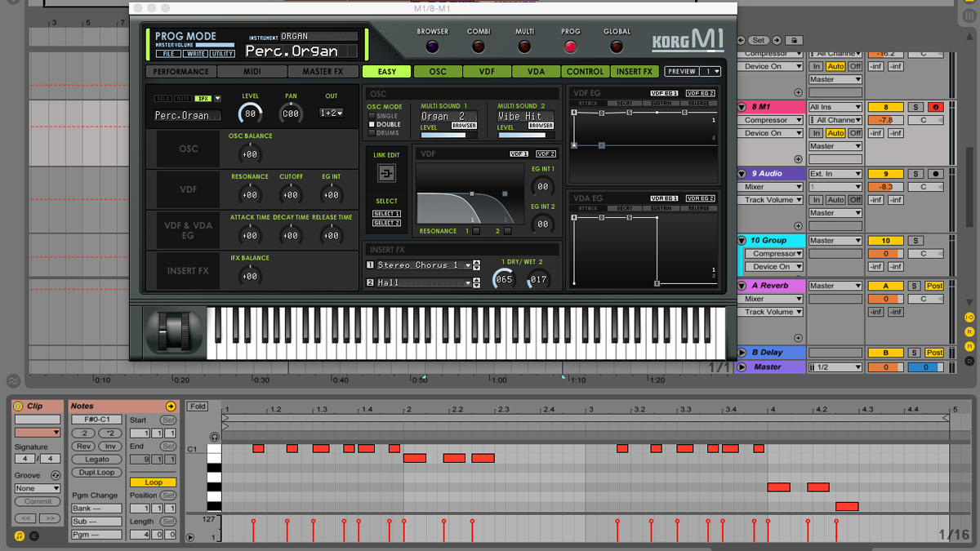Click the Multi Sound 1 Level slider

coord(448,136)
